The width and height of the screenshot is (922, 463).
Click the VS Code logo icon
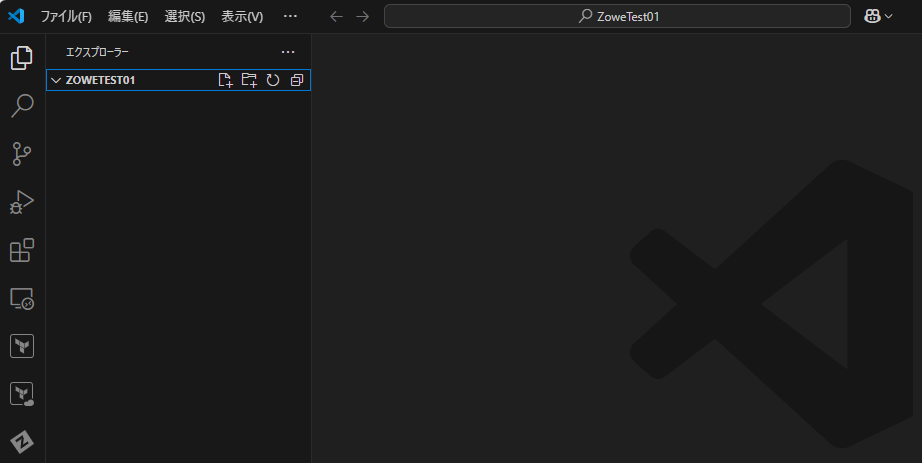pyautogui.click(x=16, y=16)
